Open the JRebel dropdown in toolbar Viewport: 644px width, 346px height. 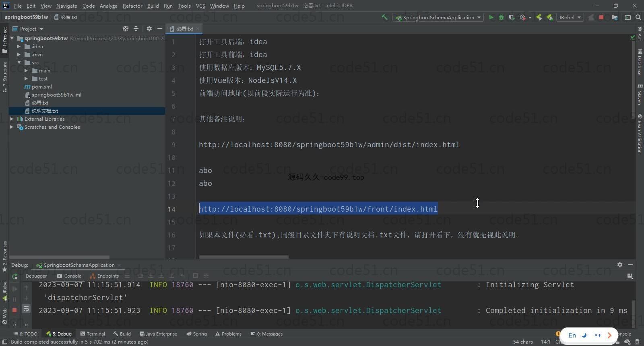pos(570,17)
